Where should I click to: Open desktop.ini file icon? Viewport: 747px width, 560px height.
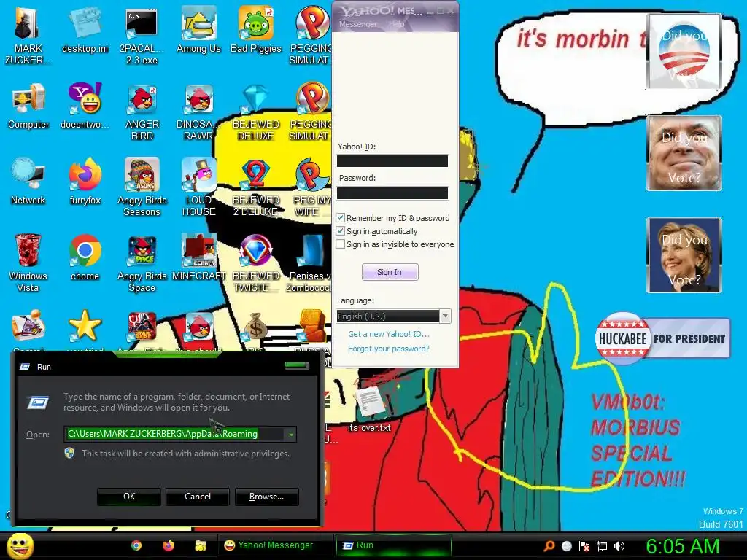point(85,29)
